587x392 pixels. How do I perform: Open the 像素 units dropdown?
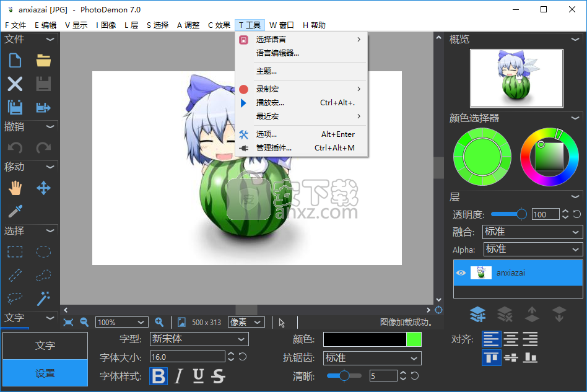[246, 323]
